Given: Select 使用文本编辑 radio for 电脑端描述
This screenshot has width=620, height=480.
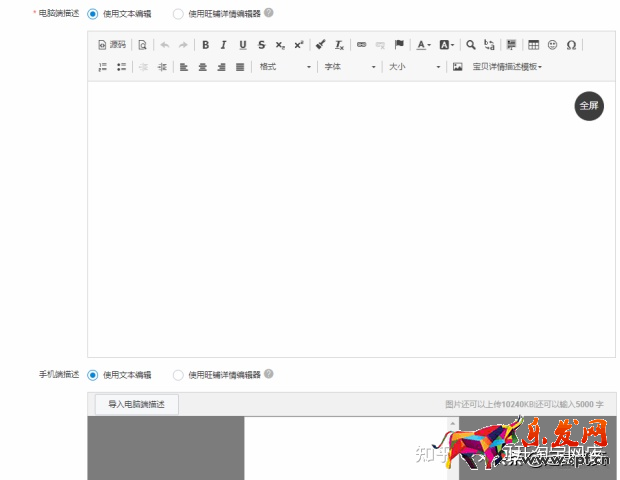Looking at the screenshot, I should click(x=93, y=14).
